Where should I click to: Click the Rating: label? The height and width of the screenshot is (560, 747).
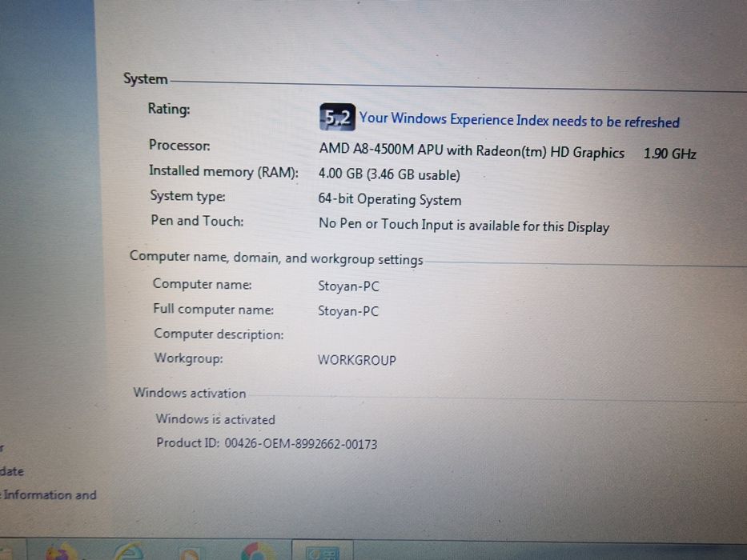click(169, 109)
